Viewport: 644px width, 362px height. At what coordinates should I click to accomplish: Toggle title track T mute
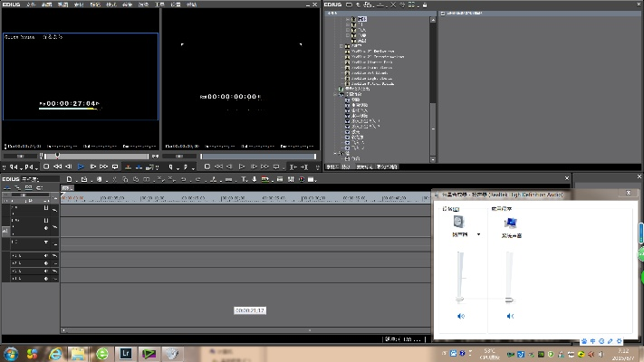tap(46, 243)
